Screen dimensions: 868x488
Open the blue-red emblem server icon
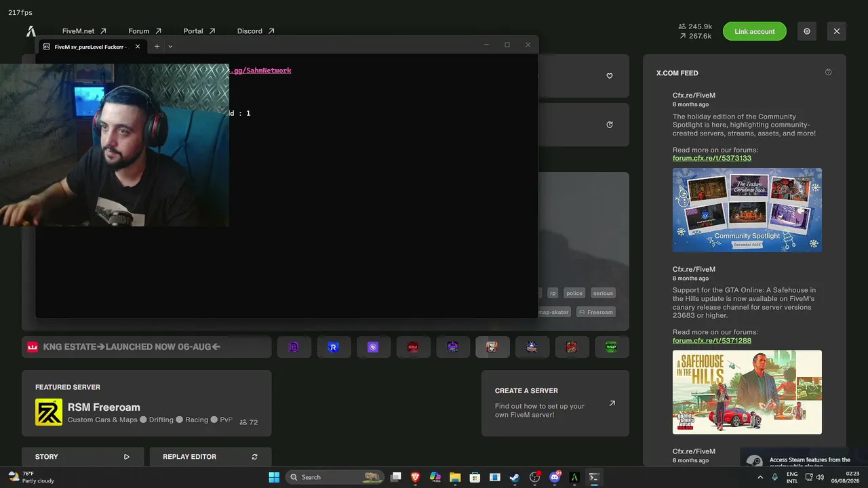click(532, 347)
